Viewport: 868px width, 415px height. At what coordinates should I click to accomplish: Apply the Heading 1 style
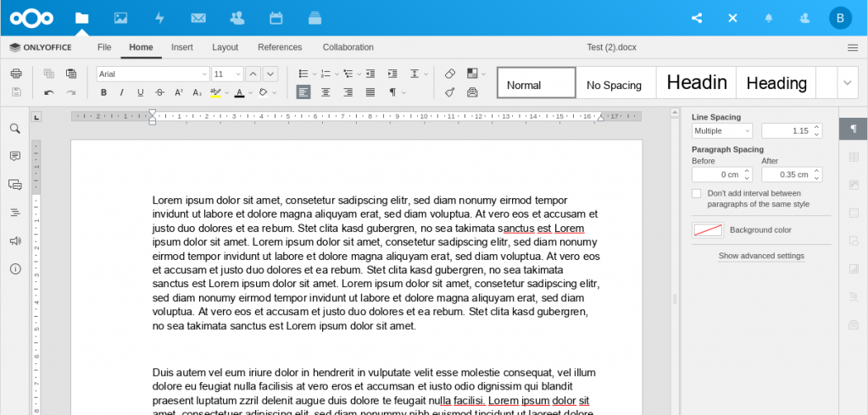(696, 82)
